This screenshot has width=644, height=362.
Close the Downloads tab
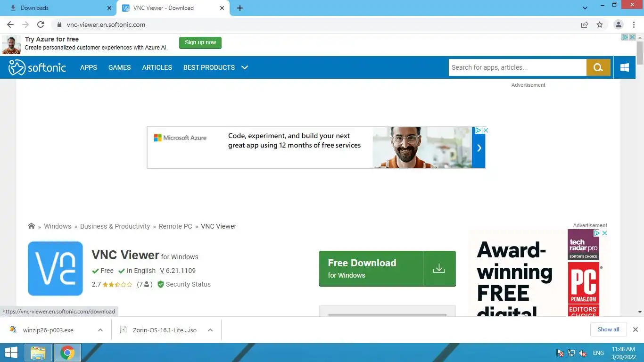coord(109,8)
